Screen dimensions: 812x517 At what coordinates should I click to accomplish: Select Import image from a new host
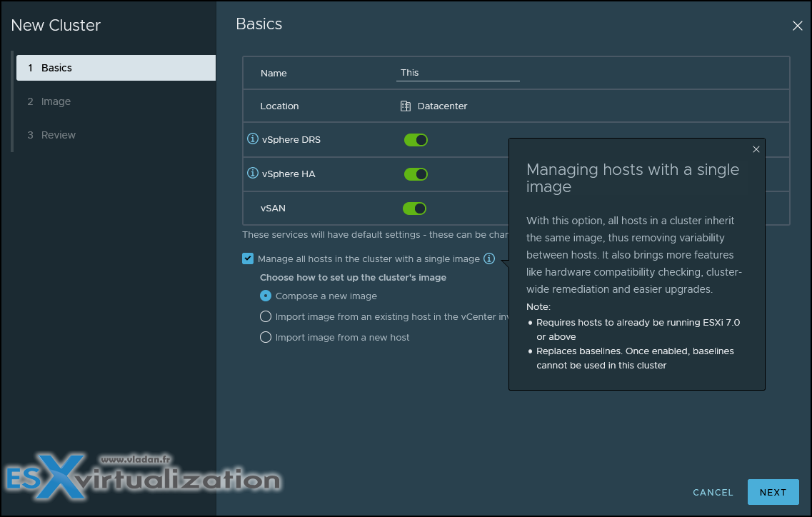pos(266,337)
